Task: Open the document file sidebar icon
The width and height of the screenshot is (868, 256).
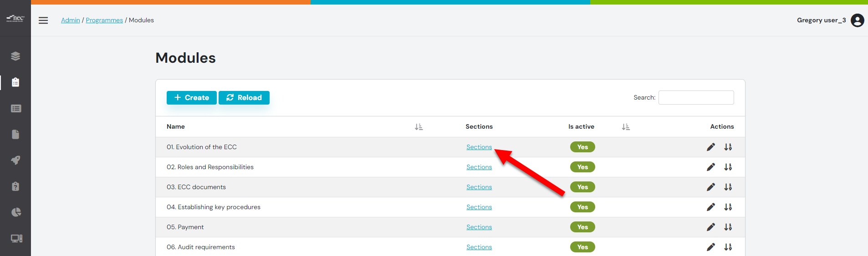Action: [x=15, y=134]
